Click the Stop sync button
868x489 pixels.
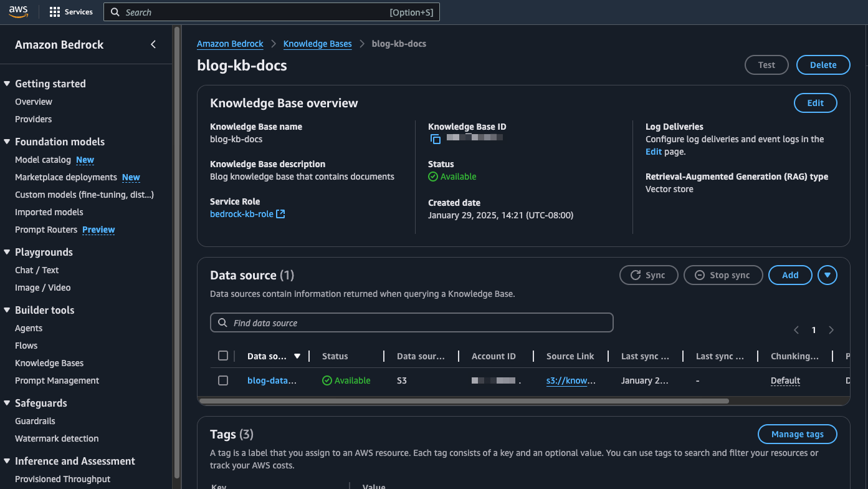tap(723, 275)
